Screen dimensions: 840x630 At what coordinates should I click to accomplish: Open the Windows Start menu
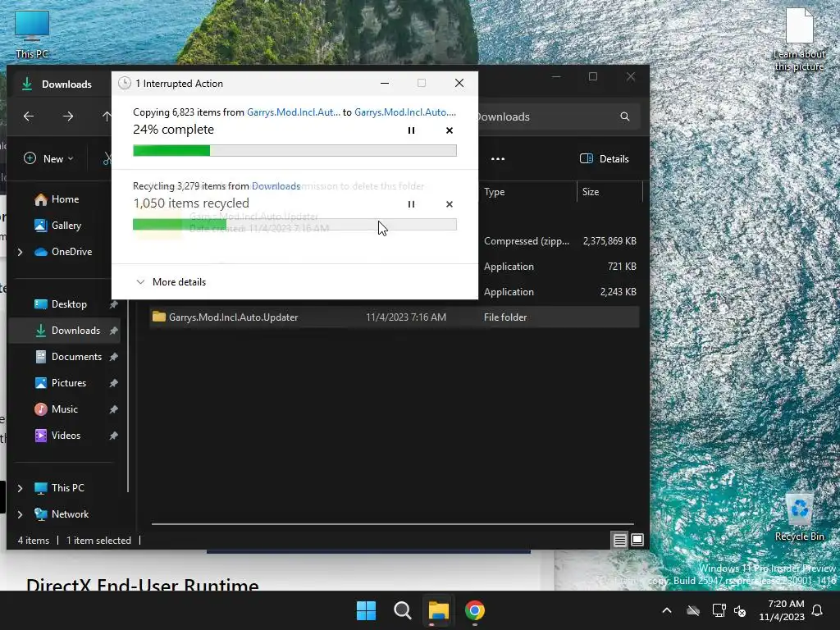pyautogui.click(x=367, y=610)
